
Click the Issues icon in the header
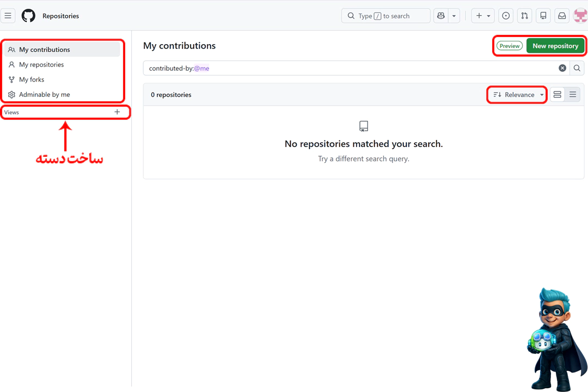click(x=506, y=15)
